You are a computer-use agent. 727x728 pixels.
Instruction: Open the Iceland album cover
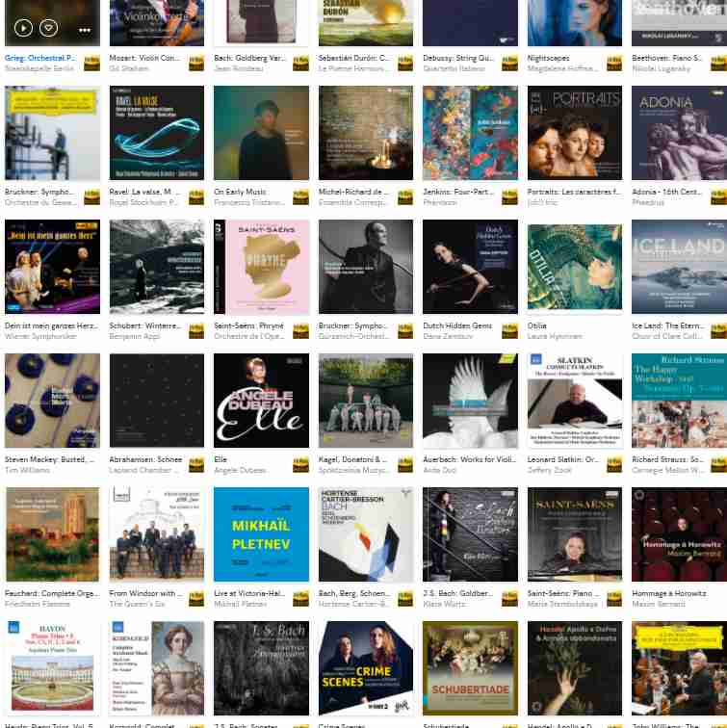coord(679,267)
